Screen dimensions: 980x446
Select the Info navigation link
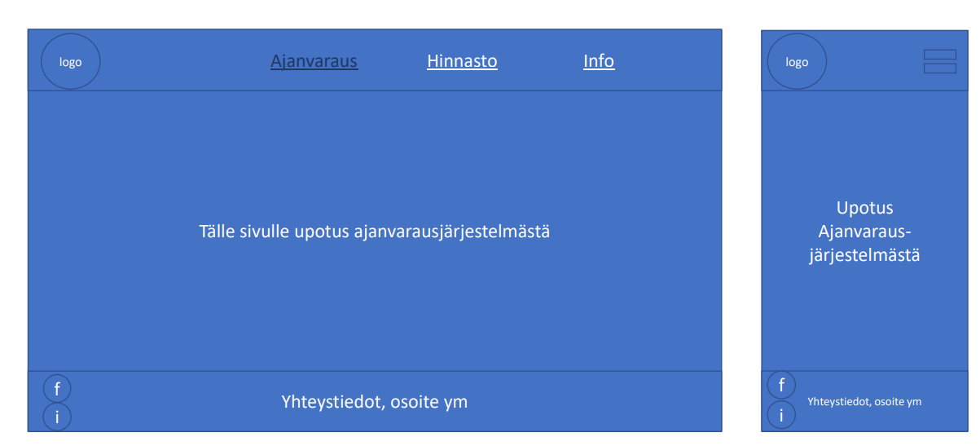(599, 61)
